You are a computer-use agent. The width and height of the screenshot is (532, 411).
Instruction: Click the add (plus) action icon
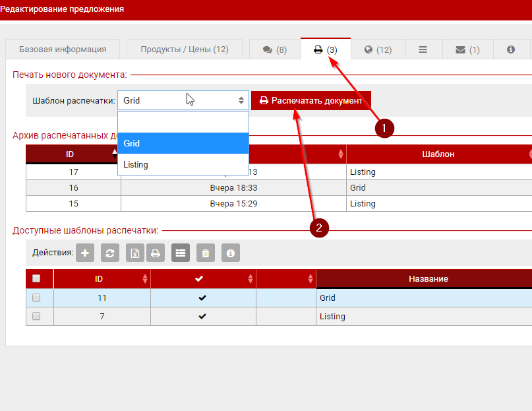point(84,253)
